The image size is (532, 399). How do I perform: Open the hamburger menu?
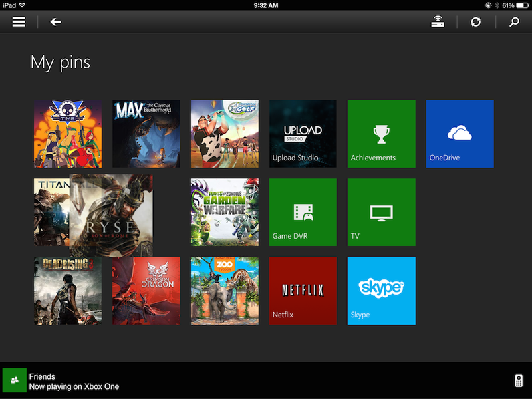[19, 22]
